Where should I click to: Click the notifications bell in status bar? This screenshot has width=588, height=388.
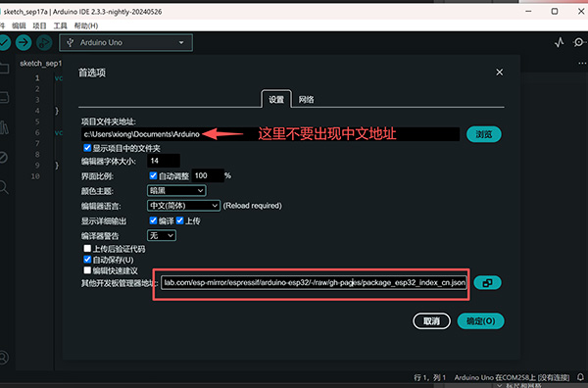click(580, 377)
